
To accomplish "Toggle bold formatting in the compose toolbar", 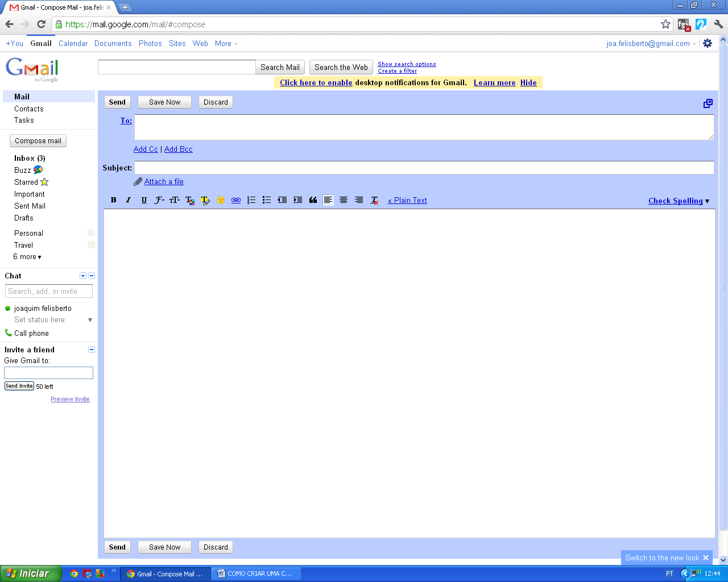I will pos(114,200).
